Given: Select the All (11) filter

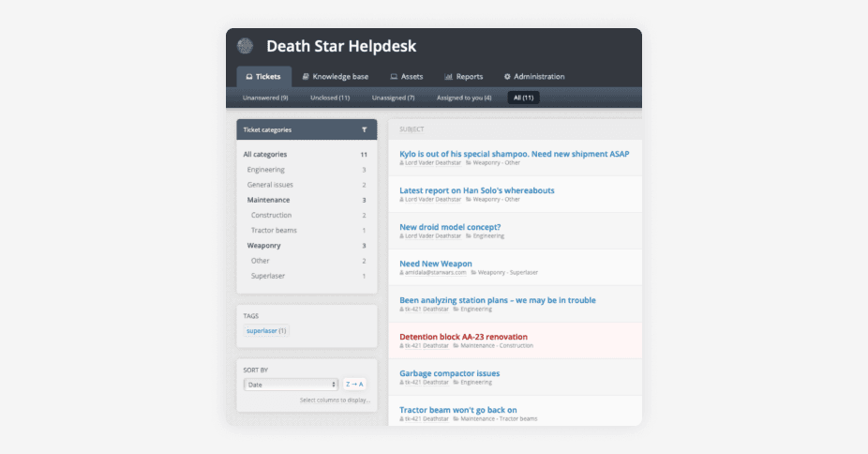Looking at the screenshot, I should 523,98.
